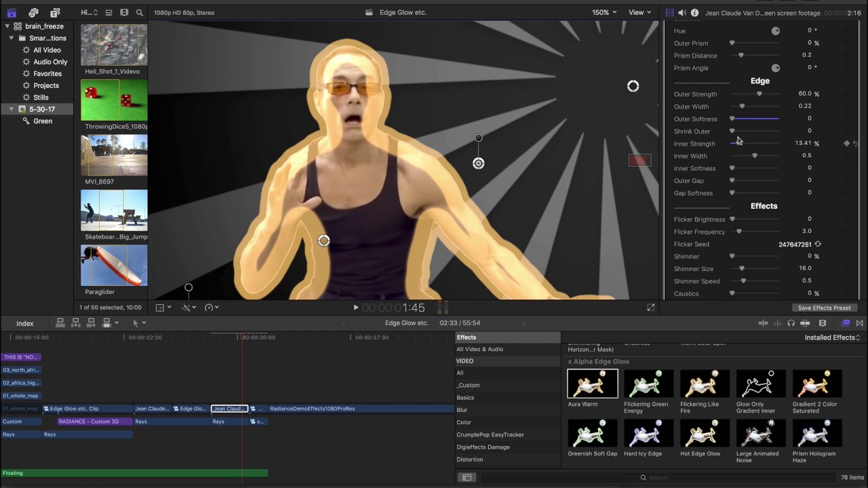Open the browser search magnifier

(140, 12)
